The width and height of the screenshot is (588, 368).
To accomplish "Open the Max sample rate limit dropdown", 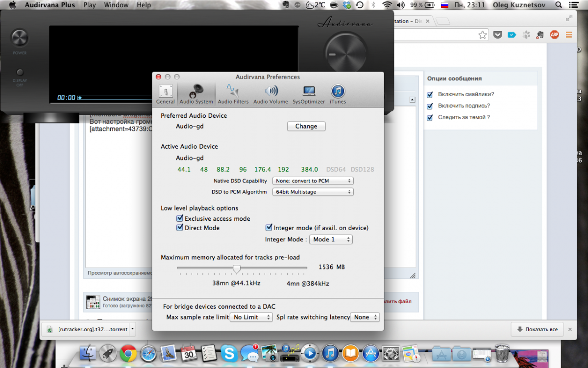I will coord(251,317).
